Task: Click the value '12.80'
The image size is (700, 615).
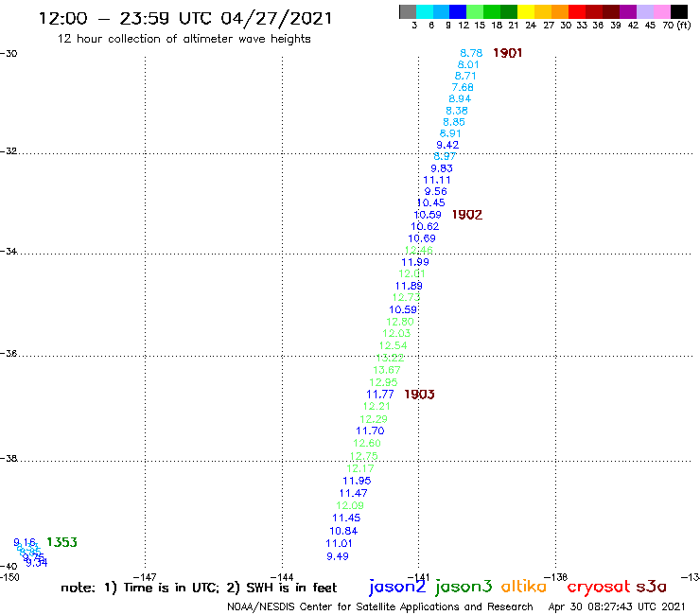Action: pyautogui.click(x=400, y=322)
